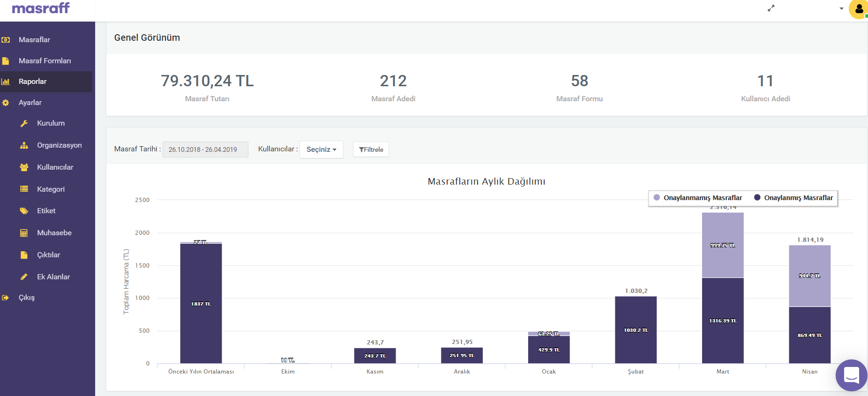Open the Etiket submenu entry
Image resolution: width=868 pixels, height=396 pixels.
(46, 211)
